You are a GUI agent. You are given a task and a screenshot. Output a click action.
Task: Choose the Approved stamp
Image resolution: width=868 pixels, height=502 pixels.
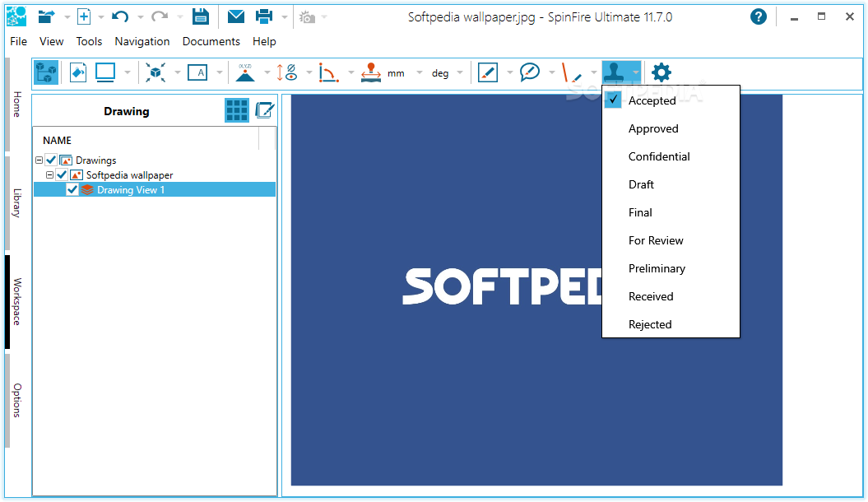click(671, 128)
